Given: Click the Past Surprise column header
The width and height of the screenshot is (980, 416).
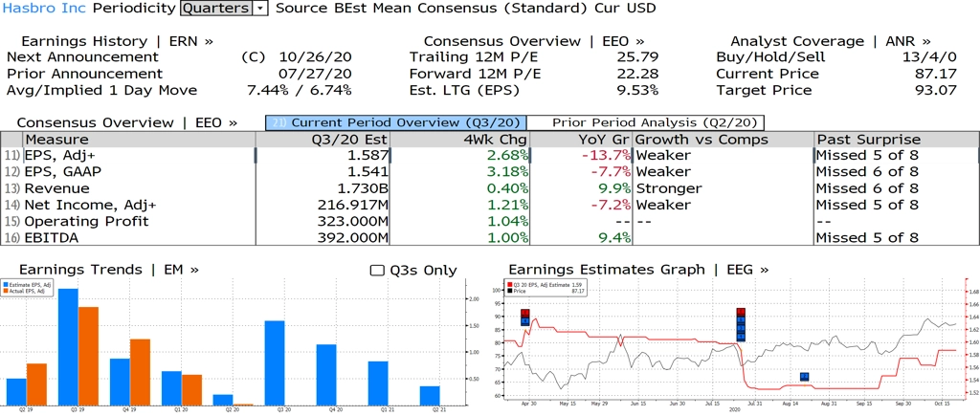Looking at the screenshot, I should point(897,140).
